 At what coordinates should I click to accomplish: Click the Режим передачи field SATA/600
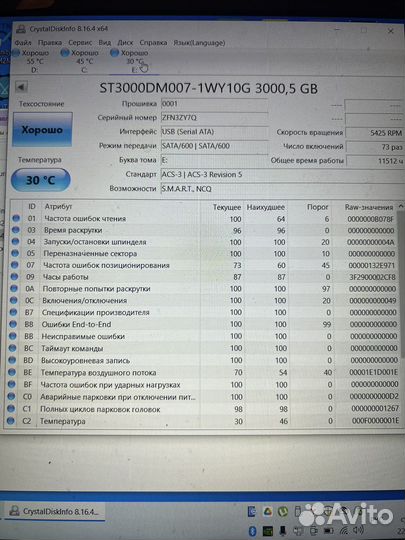point(214,146)
